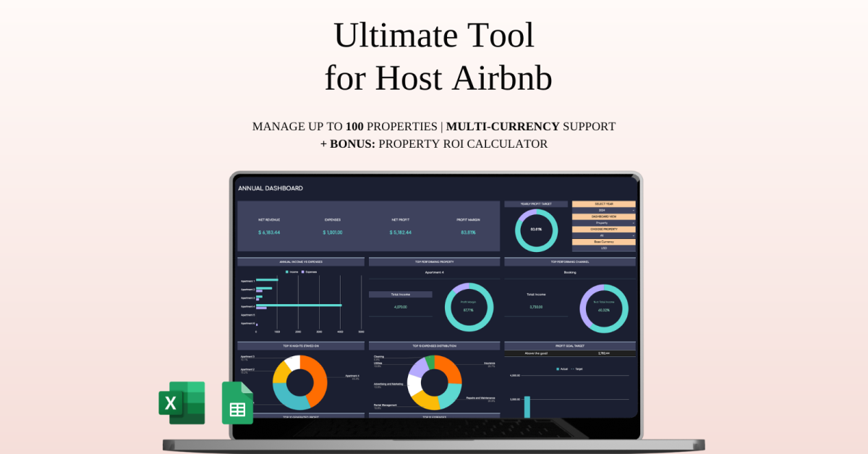
Task: Click the Top 10 Nights Stayed donut chart
Action: [x=299, y=382]
